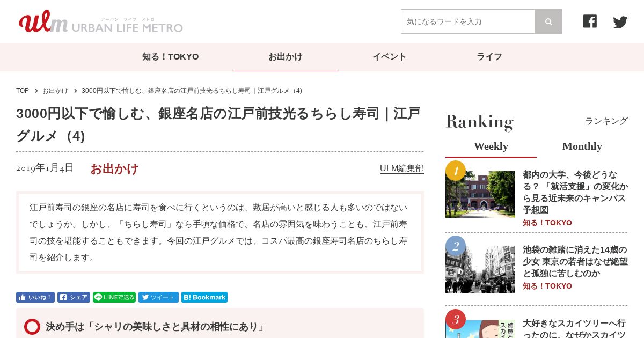Click the article title 3000円以下で愉しむ
The image size is (644, 338).
218,125
